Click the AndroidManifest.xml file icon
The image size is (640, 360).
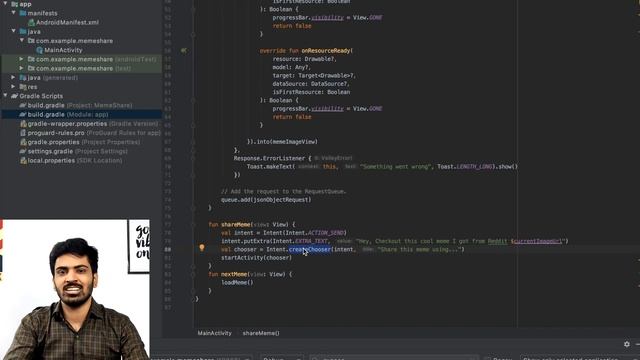(x=31, y=22)
